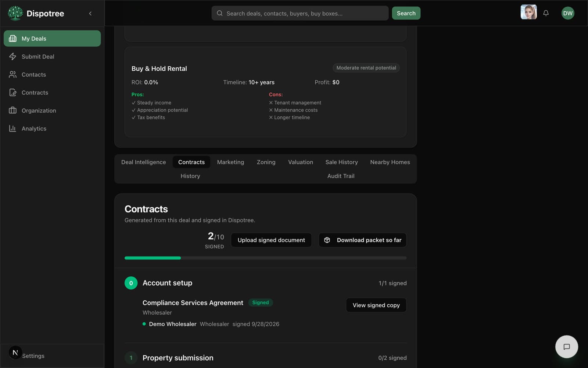Image resolution: width=588 pixels, height=368 pixels.
Task: Click the Dispotree tree logo
Action: click(15, 13)
